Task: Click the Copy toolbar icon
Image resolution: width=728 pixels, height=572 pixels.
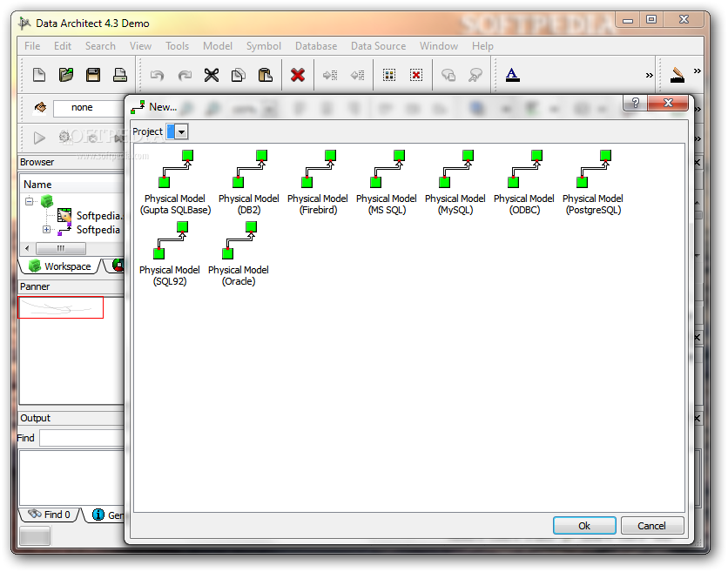Action: pos(239,75)
